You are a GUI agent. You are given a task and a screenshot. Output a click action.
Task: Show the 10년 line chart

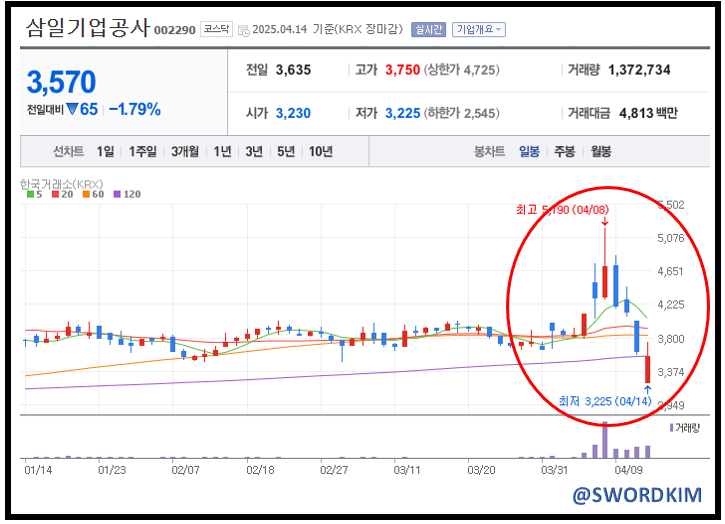pyautogui.click(x=320, y=151)
